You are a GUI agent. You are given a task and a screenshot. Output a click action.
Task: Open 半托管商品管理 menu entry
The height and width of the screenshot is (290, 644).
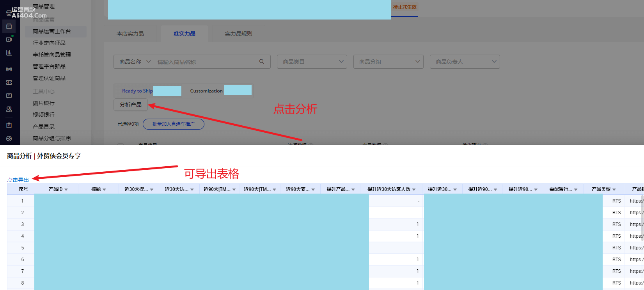52,55
